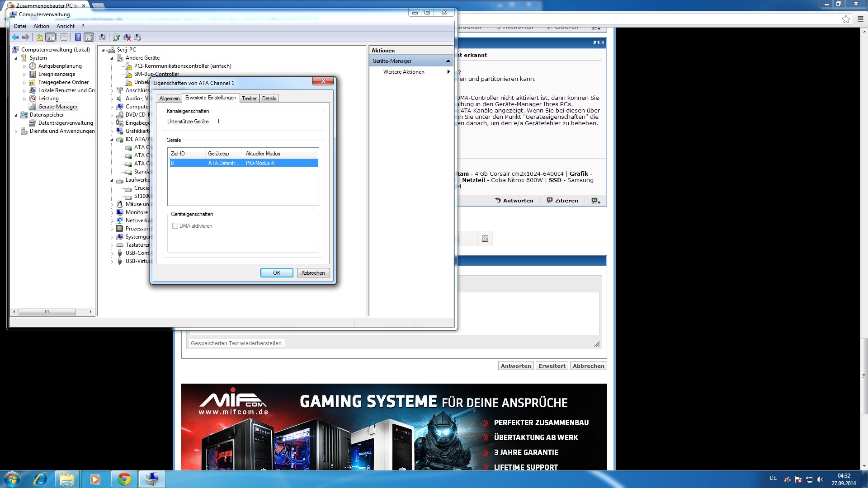The image size is (868, 488).
Task: Expand Weitere Aktionen submenu arrow
Action: (x=448, y=72)
